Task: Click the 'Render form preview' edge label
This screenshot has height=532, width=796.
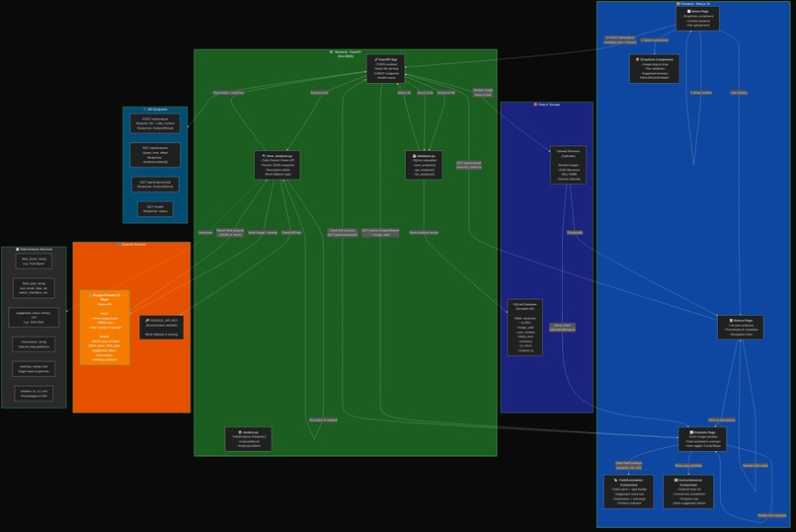Action: (771, 515)
